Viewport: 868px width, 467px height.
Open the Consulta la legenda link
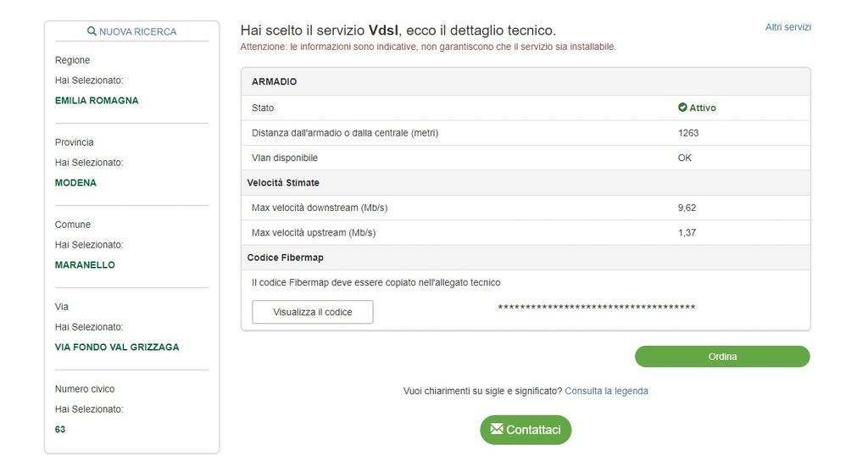[x=606, y=391]
